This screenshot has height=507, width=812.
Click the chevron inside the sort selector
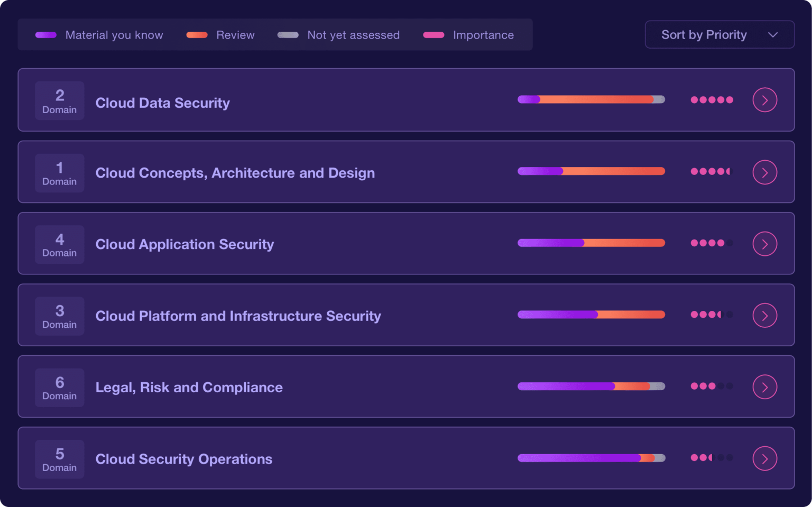tap(773, 34)
